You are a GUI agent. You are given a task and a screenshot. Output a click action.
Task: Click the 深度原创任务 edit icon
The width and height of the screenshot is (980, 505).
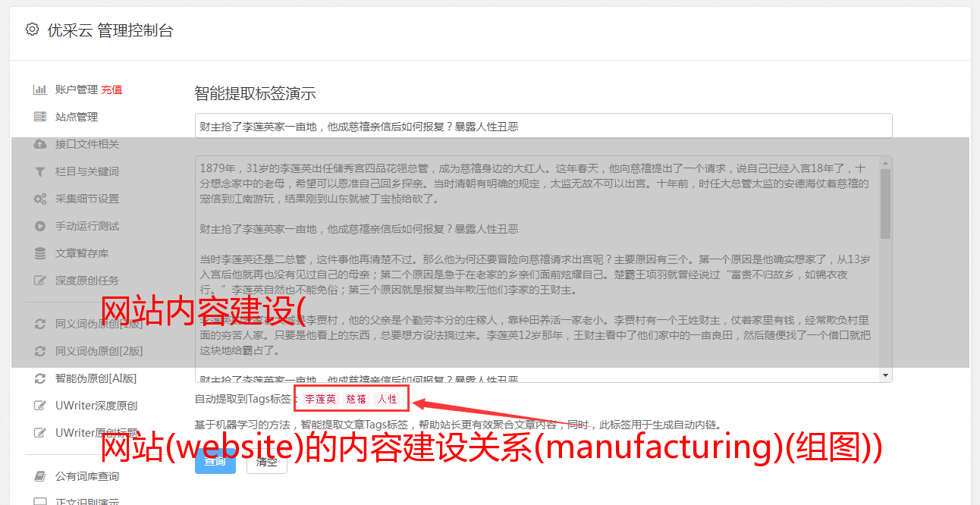[40, 281]
